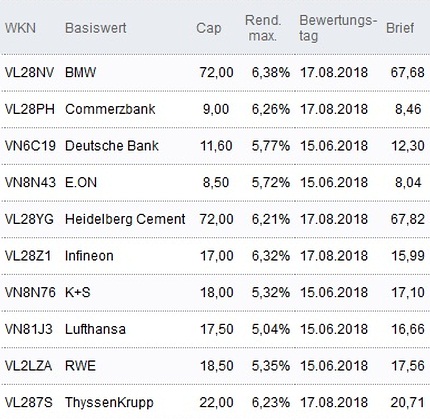
Task: Select WKN VL28Z1 for Infineon
Action: (x=28, y=256)
